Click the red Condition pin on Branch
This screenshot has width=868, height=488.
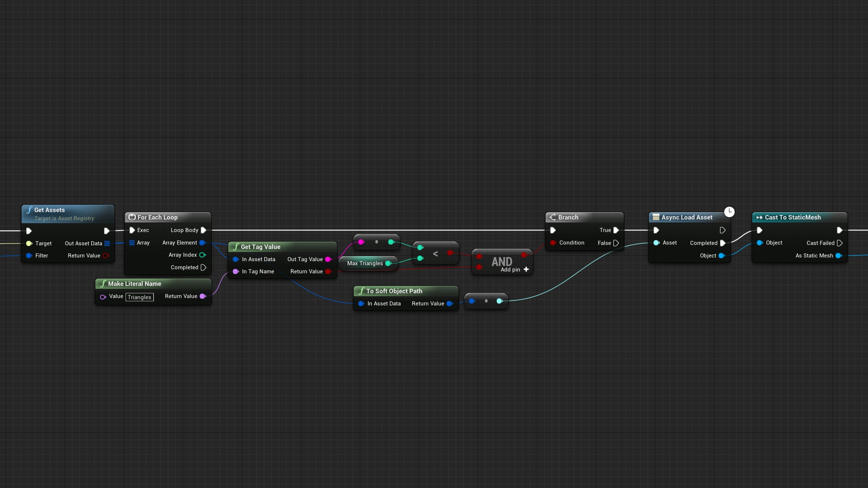click(552, 243)
